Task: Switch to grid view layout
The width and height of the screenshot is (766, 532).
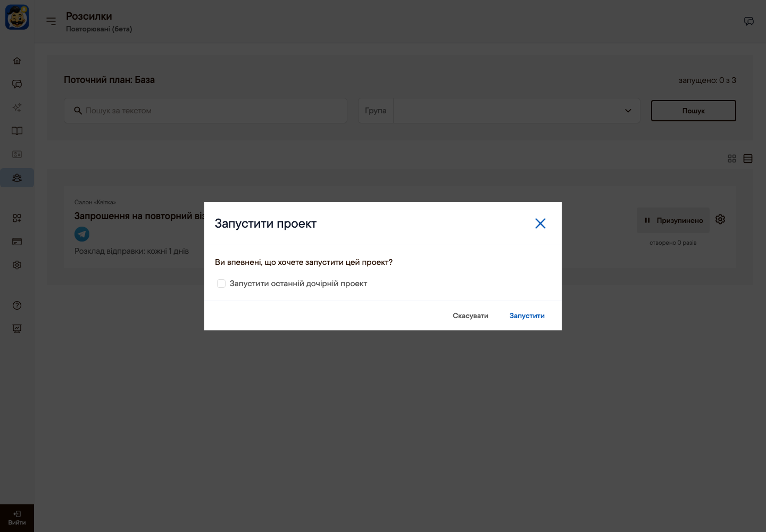Action: click(732, 159)
